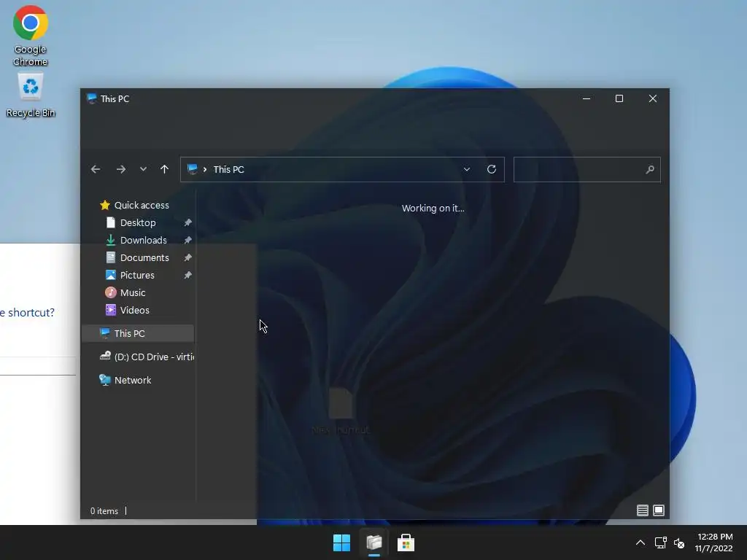The height and width of the screenshot is (560, 747).
Task: Click the Quick access star icon
Action: coord(105,205)
